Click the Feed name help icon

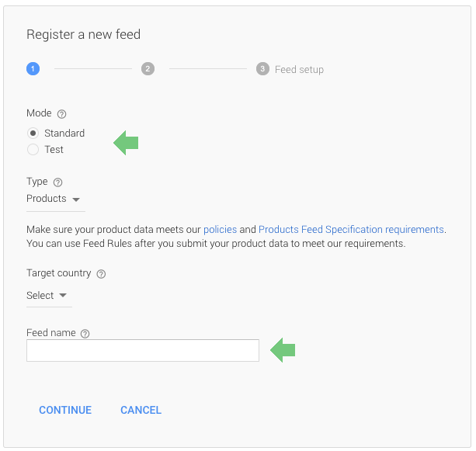85,334
